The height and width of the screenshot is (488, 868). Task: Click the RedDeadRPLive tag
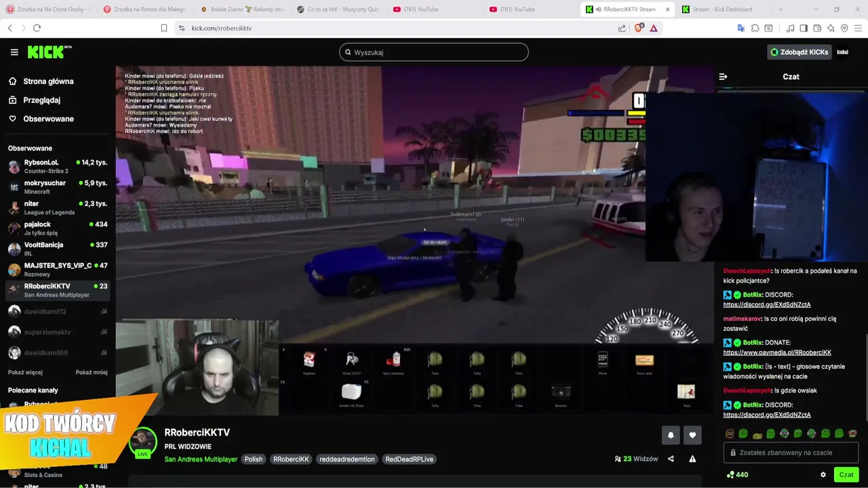[409, 460]
